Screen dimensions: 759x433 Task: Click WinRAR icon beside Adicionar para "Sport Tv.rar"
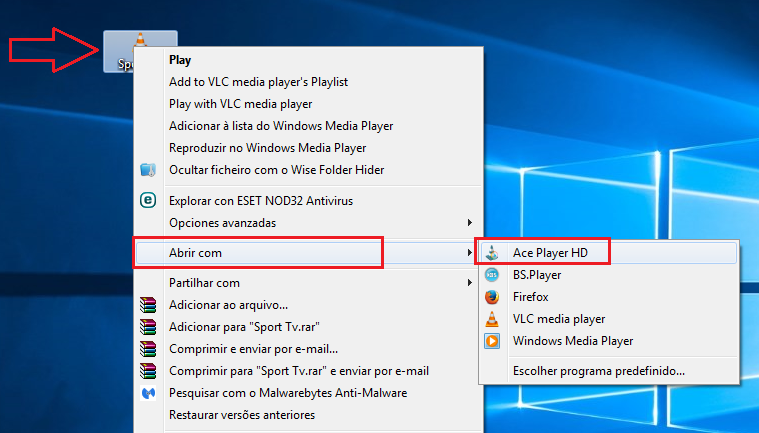tap(148, 327)
